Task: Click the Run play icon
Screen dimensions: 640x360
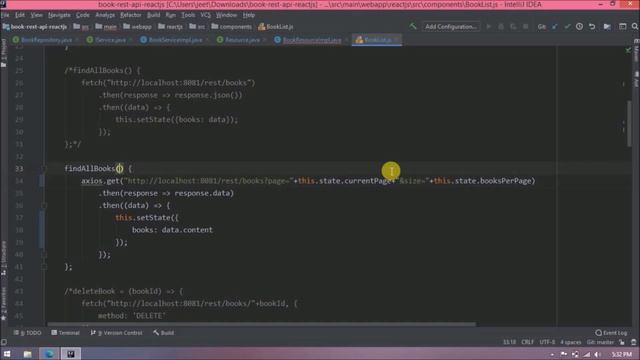Action: [489, 27]
